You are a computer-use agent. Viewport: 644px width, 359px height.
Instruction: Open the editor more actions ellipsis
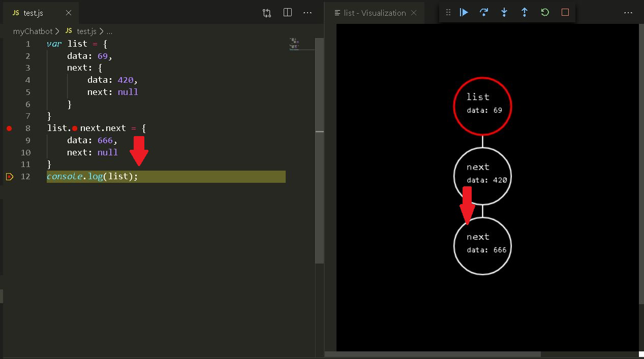point(308,13)
